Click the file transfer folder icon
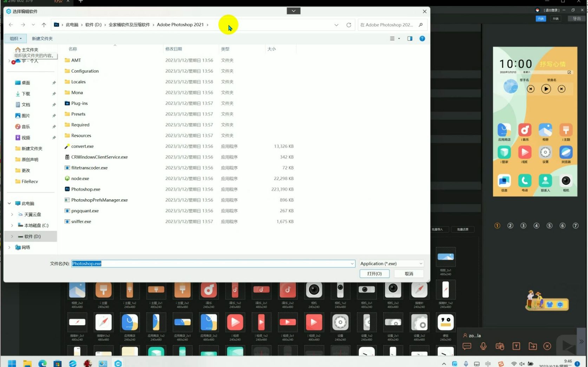Screen dimensions: 588x367 click(x=533, y=346)
